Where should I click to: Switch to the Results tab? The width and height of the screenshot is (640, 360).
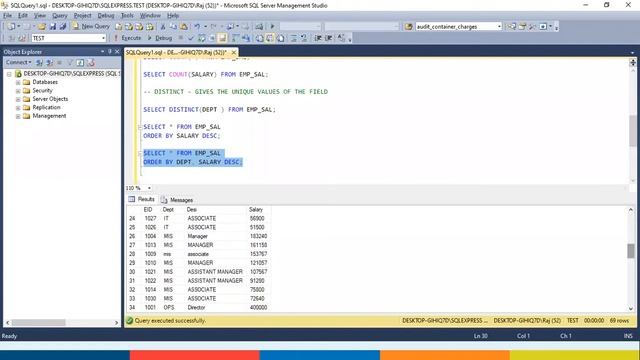pos(142,199)
